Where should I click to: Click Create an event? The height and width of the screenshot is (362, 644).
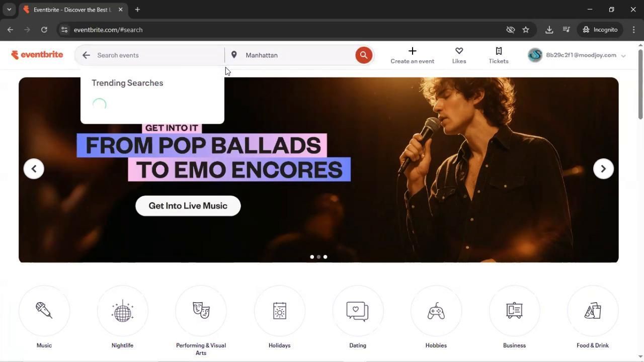pos(412,55)
